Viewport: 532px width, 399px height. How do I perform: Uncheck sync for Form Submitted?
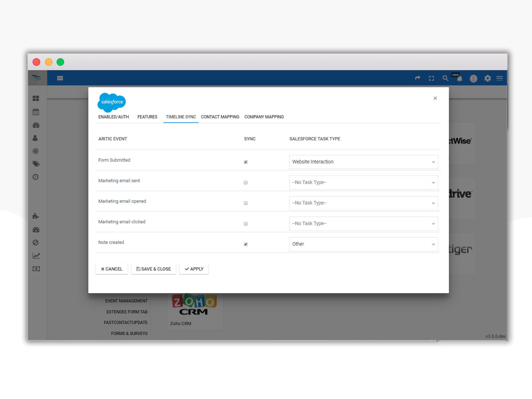246,162
